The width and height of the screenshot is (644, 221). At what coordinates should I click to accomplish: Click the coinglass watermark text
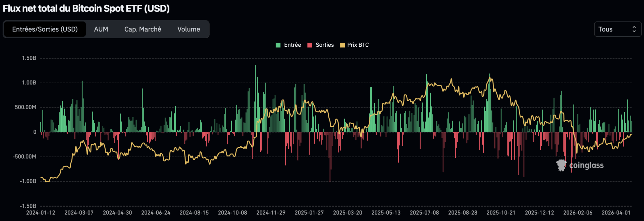pos(586,165)
